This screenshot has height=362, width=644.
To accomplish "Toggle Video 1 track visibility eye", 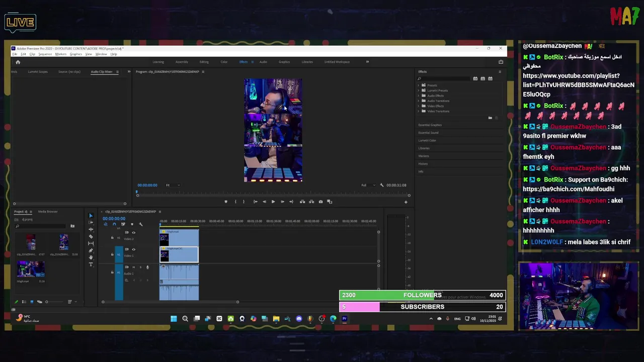I will tap(133, 249).
